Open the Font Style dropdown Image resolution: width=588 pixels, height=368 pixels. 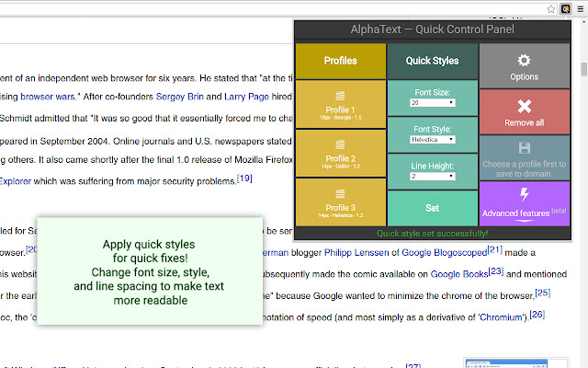tap(432, 140)
